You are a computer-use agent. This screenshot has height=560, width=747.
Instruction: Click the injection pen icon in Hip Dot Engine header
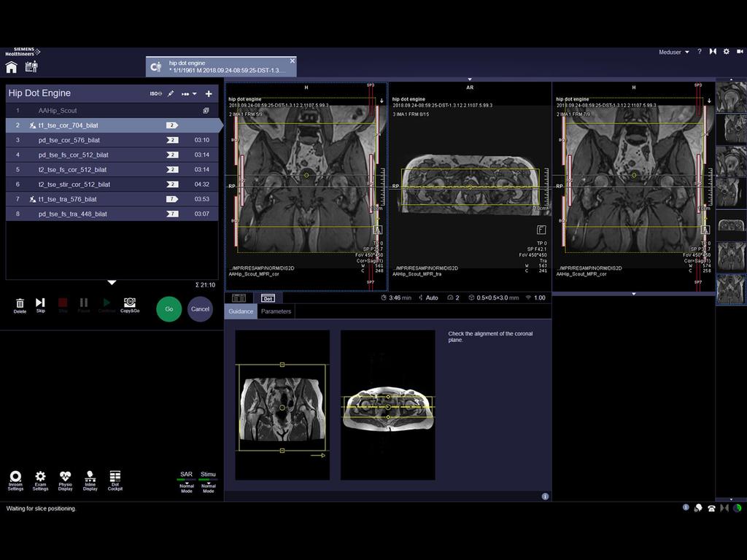tap(171, 93)
